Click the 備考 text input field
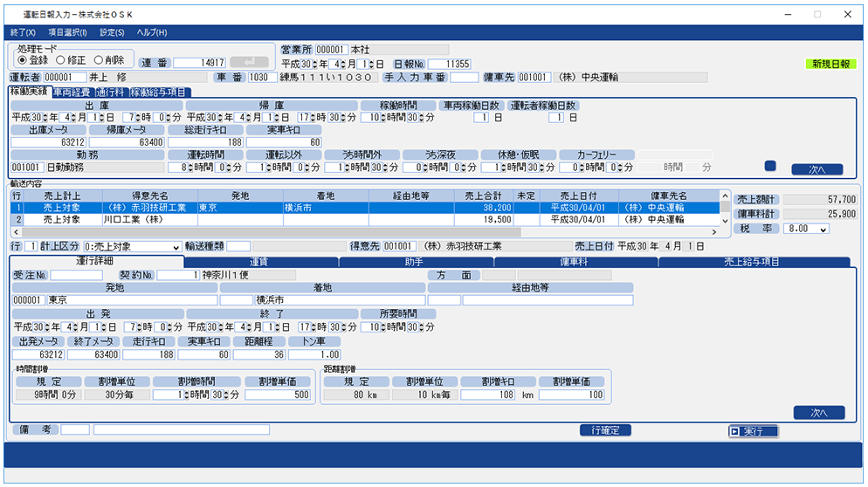 (182, 429)
